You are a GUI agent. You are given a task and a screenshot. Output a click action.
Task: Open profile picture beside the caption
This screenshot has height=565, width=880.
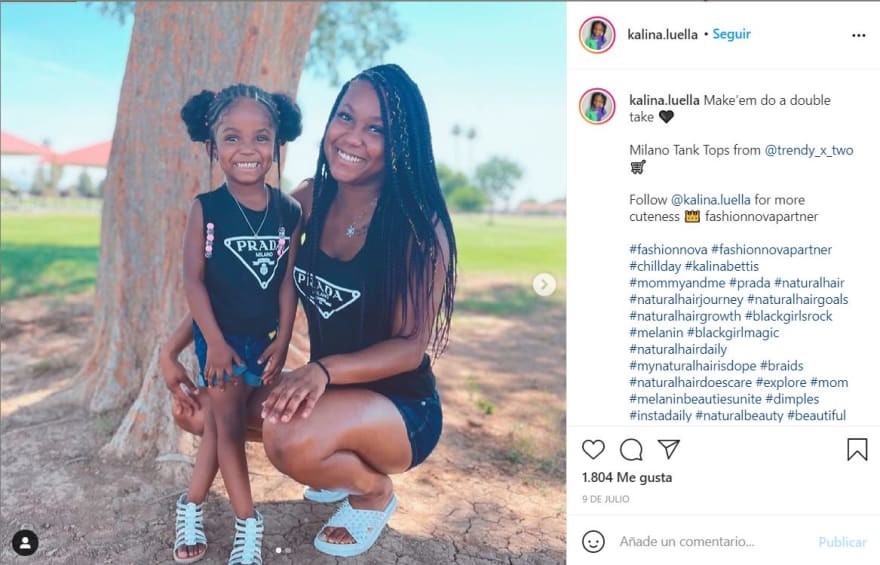pos(597,105)
